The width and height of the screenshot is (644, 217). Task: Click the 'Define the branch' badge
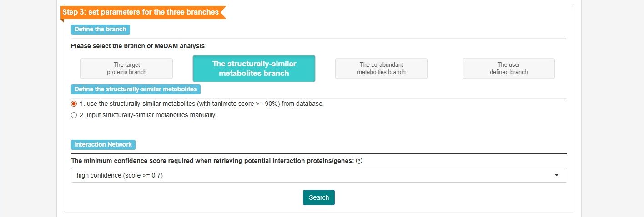(101, 30)
